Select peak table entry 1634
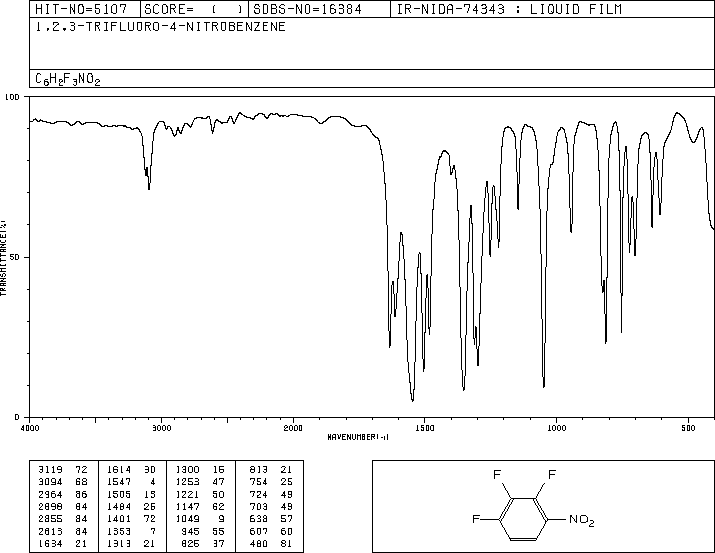The height and width of the screenshot is (553, 715). [x=50, y=543]
